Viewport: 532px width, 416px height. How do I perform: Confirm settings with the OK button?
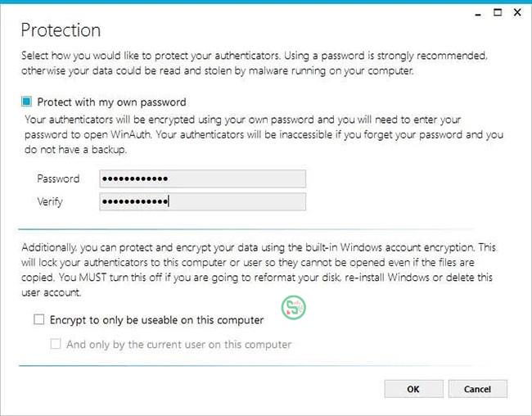coord(413,389)
